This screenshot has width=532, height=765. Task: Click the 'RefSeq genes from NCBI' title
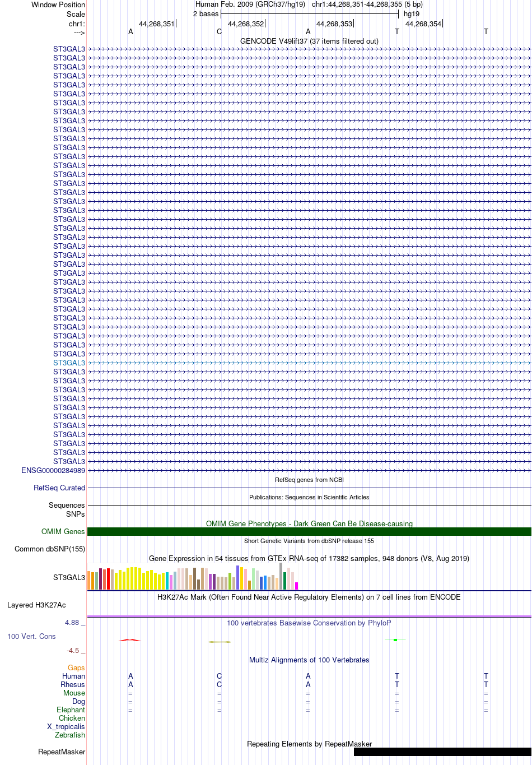tap(309, 480)
